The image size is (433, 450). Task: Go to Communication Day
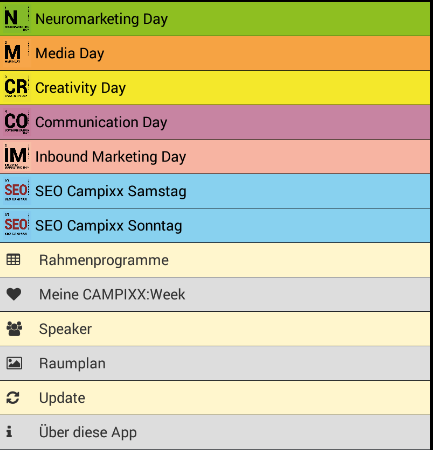click(x=215, y=122)
